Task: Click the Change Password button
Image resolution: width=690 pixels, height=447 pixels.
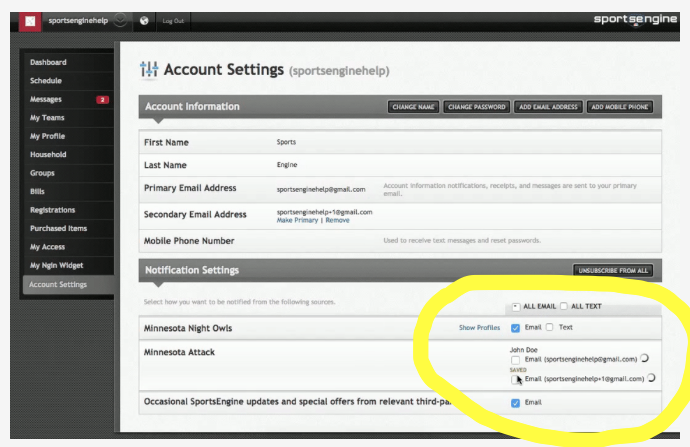Action: pos(477,107)
